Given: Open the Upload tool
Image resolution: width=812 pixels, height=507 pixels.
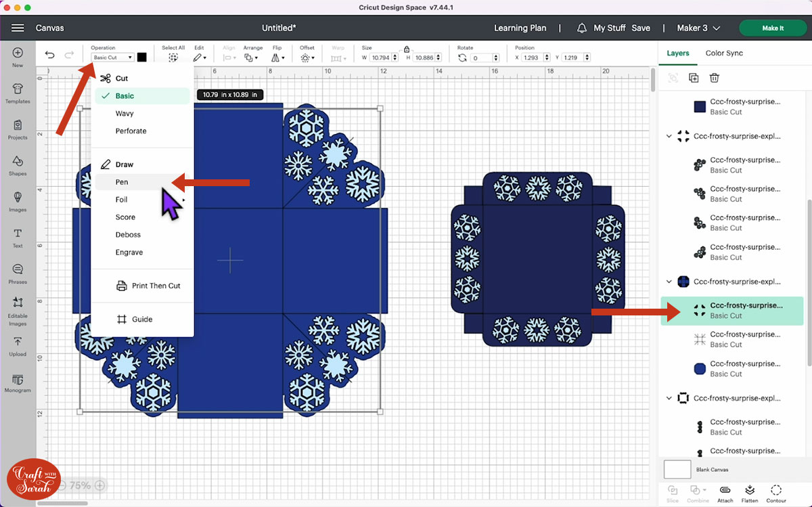Looking at the screenshot, I should pos(18,345).
